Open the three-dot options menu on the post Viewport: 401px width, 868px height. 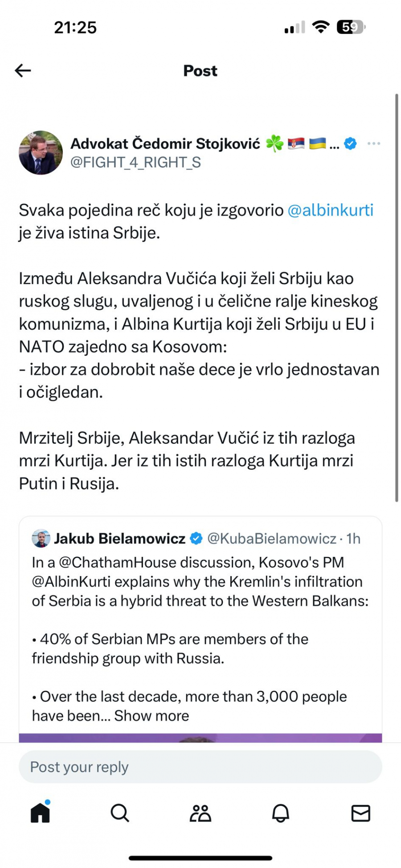(374, 143)
